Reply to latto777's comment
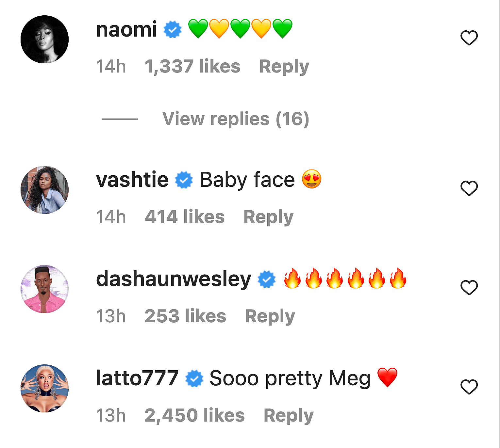The height and width of the screenshot is (448, 500). click(288, 415)
